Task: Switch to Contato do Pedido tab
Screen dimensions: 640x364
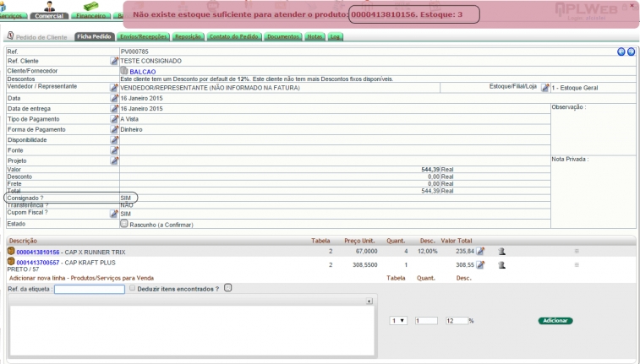Action: 234,36
